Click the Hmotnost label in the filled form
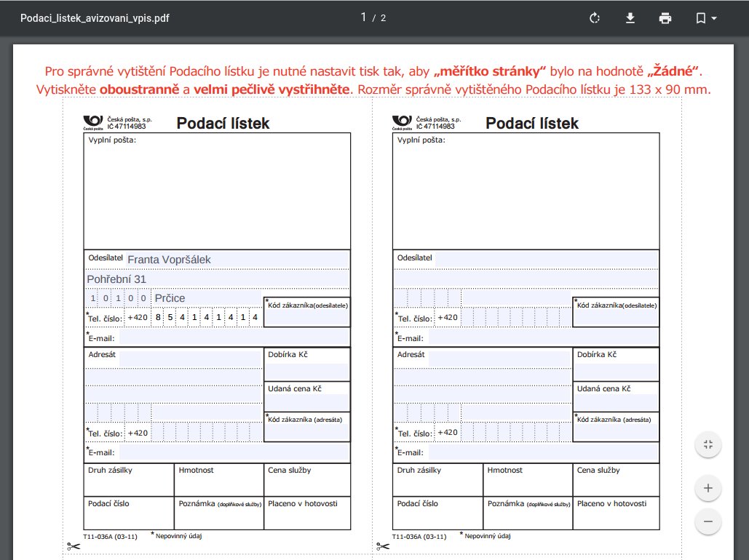 pyautogui.click(x=196, y=471)
